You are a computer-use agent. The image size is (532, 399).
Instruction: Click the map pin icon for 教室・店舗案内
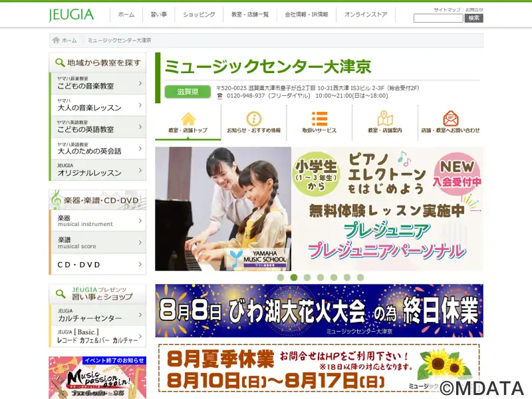coord(385,118)
